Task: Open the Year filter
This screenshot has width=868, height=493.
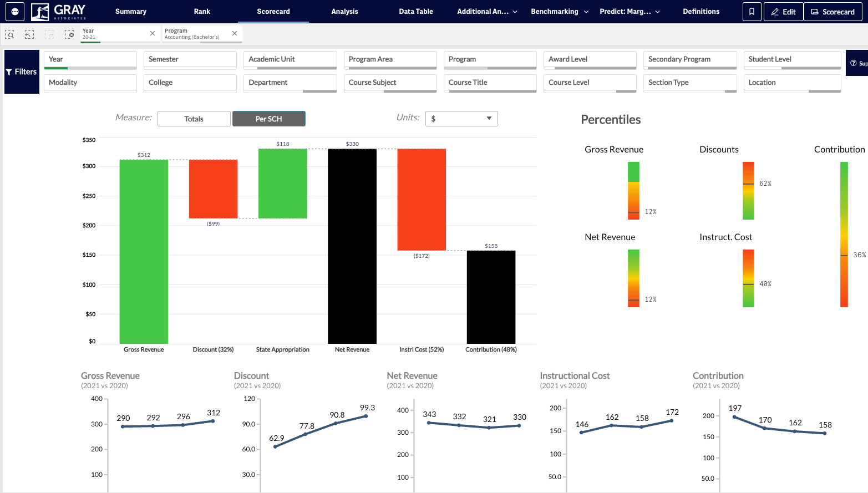Action: [90, 60]
